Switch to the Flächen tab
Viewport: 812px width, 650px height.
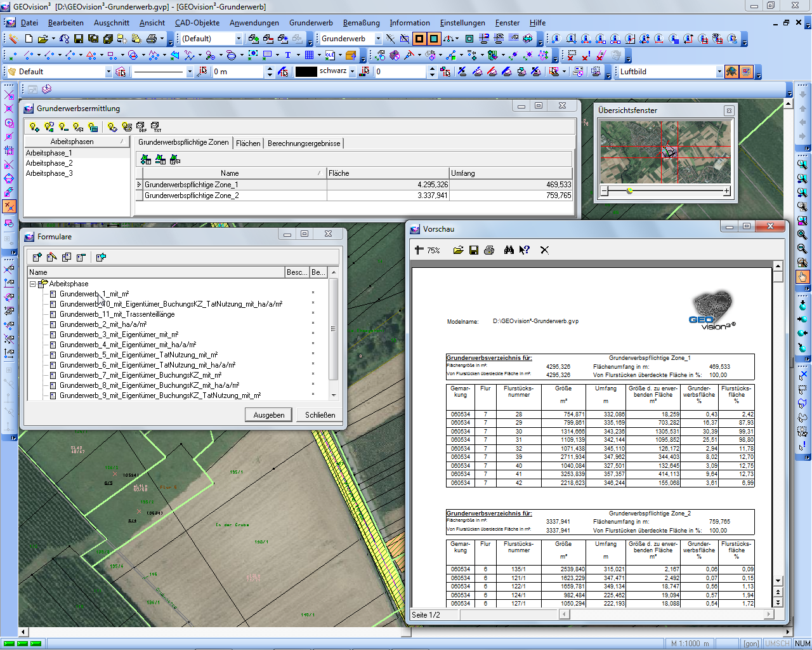(248, 143)
